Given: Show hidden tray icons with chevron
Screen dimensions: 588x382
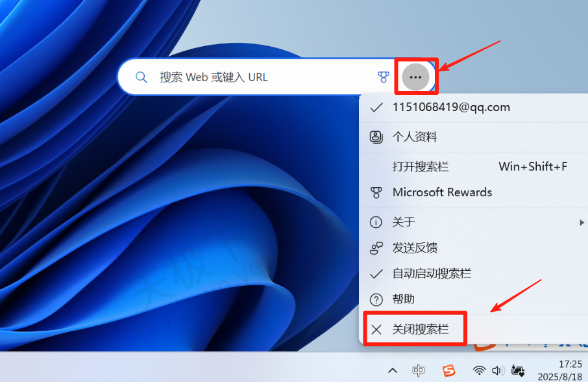Looking at the screenshot, I should (x=393, y=370).
